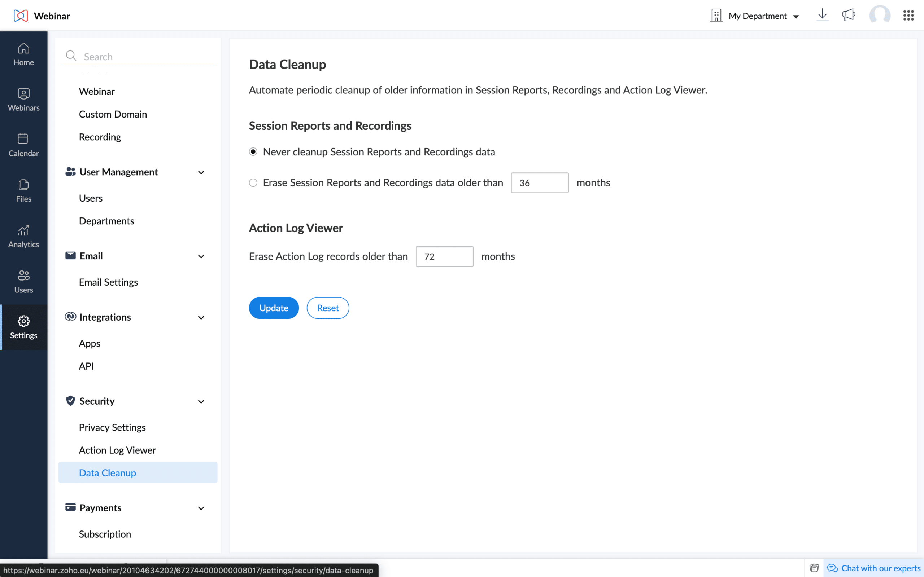924x577 pixels.
Task: Select 'Never cleanup Session Reports and Recordings data'
Action: [253, 151]
